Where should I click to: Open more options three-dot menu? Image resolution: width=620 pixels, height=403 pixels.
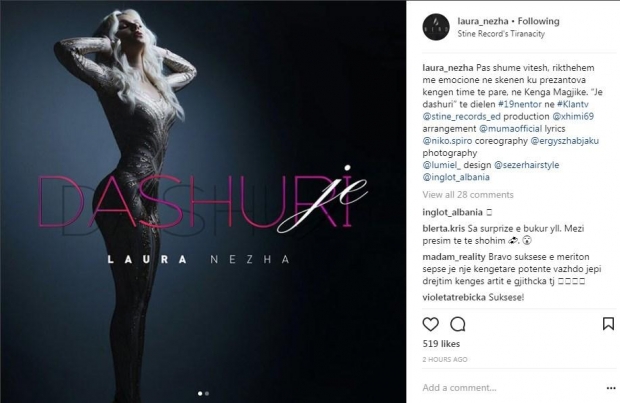point(611,388)
